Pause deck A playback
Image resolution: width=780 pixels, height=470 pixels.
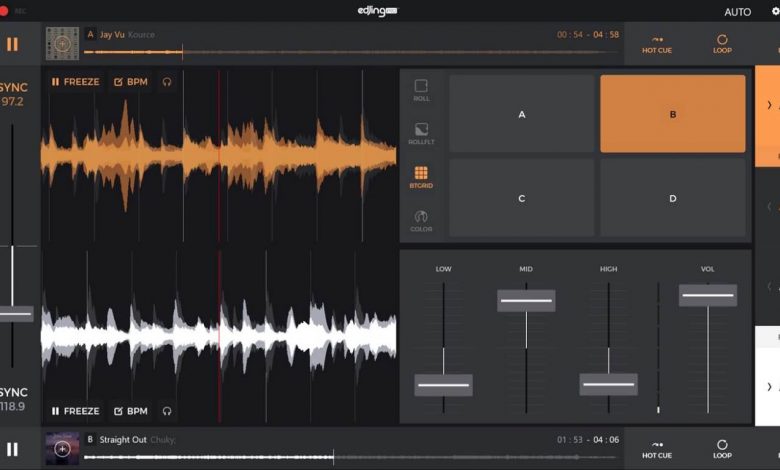(x=12, y=44)
